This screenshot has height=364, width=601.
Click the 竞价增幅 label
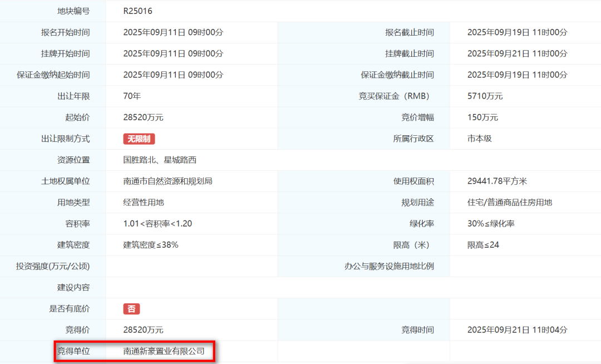[x=418, y=117]
